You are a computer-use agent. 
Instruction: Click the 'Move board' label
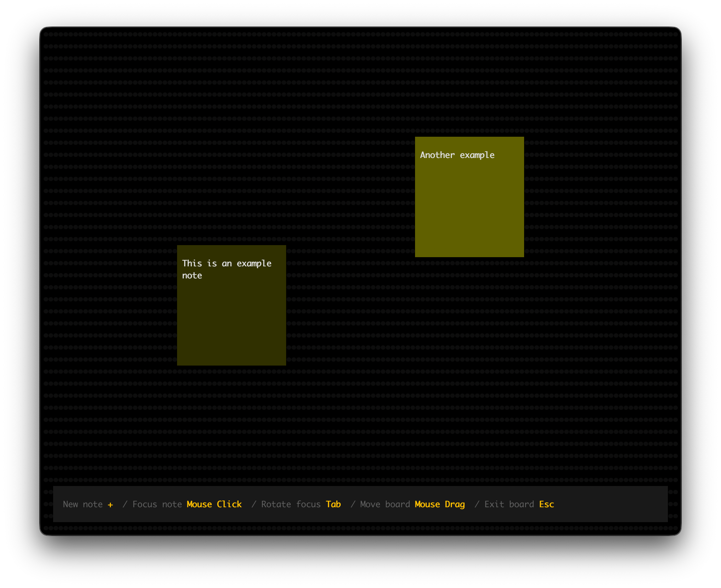pyautogui.click(x=385, y=504)
